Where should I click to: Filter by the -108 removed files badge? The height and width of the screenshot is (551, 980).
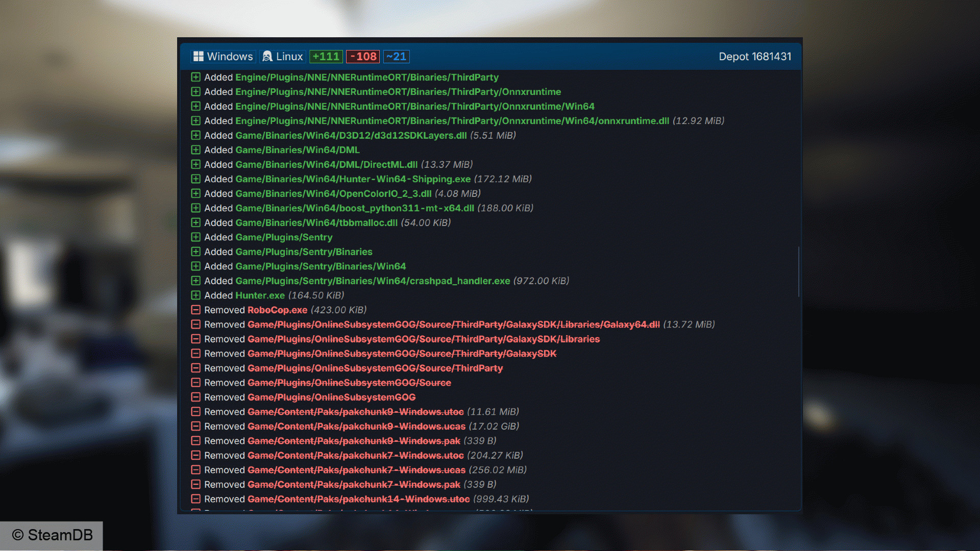click(363, 57)
